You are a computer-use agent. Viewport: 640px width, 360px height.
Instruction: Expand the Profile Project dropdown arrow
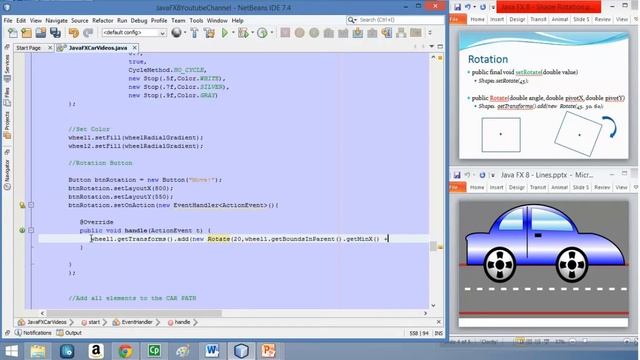pos(271,33)
